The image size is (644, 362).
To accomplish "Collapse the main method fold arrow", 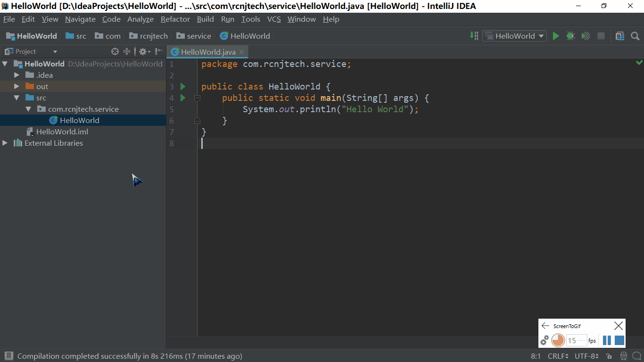I will tap(197, 98).
